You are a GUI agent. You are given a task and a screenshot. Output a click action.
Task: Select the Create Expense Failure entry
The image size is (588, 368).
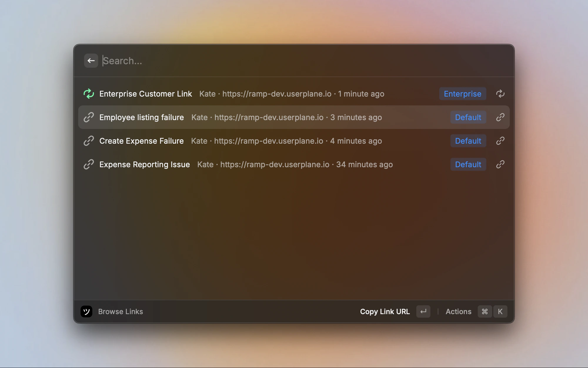coord(141,141)
